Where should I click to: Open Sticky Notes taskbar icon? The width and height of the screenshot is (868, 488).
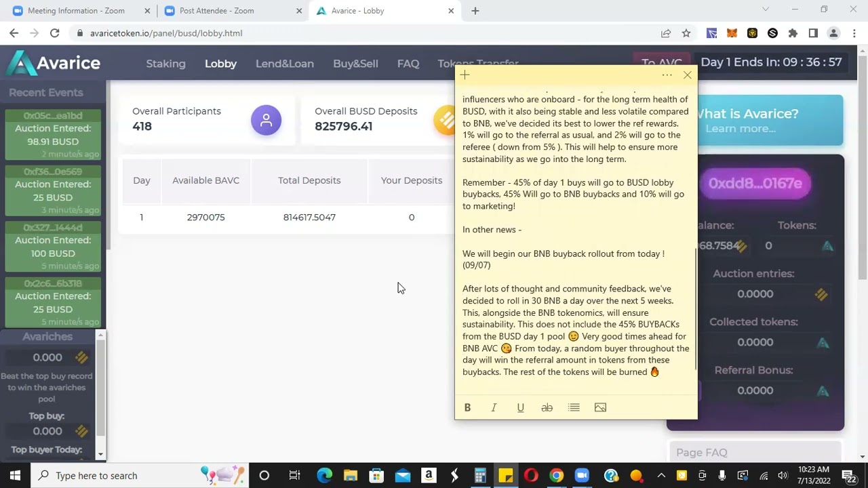[506, 475]
